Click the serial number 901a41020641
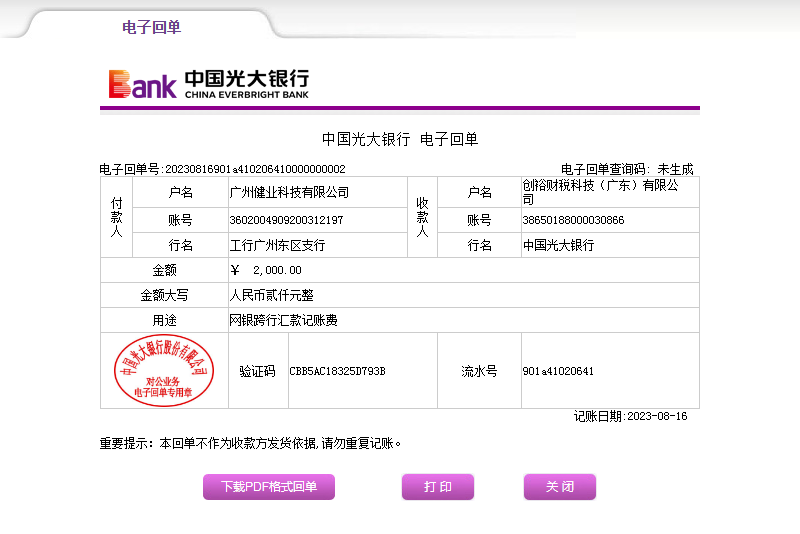This screenshot has width=800, height=534. (558, 371)
